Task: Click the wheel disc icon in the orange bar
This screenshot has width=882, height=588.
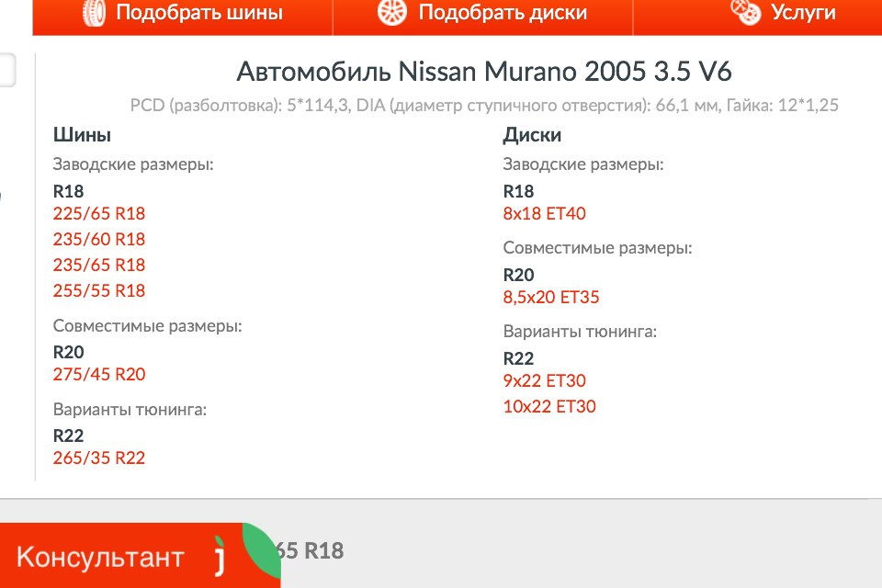Action: coord(391,12)
